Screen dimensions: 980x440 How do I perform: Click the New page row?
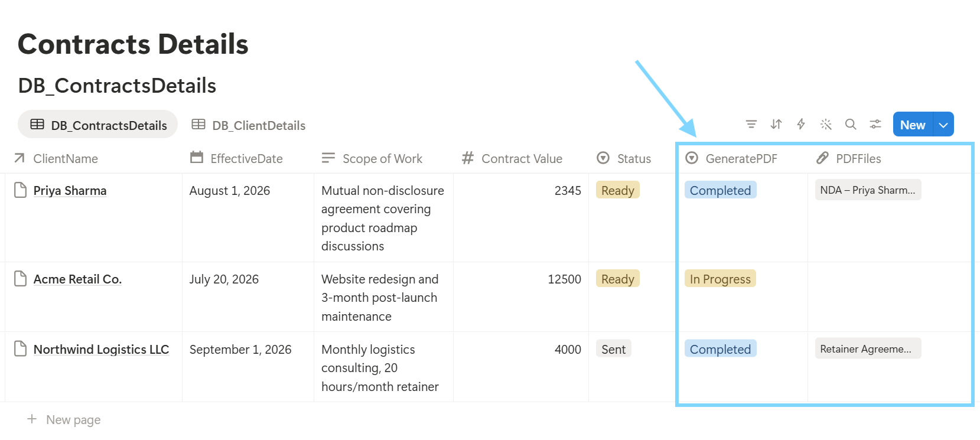coord(64,420)
